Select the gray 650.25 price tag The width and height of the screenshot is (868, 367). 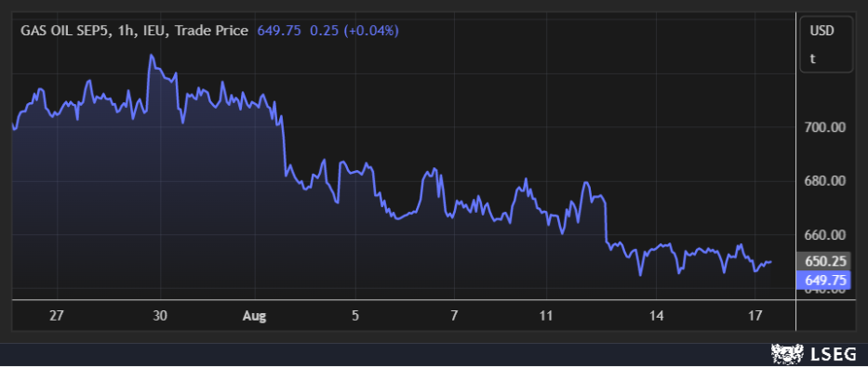(x=822, y=261)
